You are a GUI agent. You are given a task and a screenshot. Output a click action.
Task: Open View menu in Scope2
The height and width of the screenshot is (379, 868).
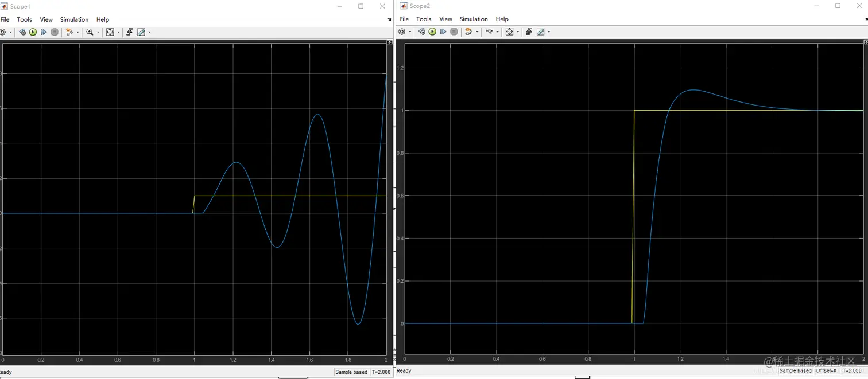pyautogui.click(x=445, y=19)
